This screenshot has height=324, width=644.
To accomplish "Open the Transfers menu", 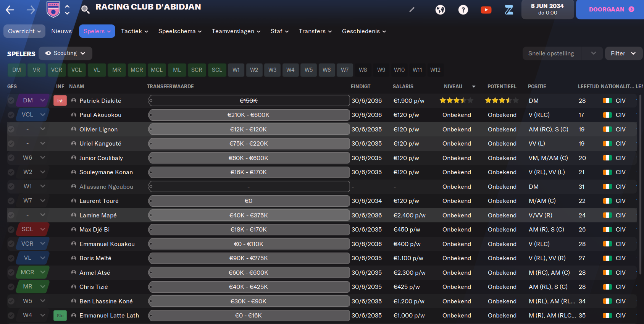I will tap(315, 31).
